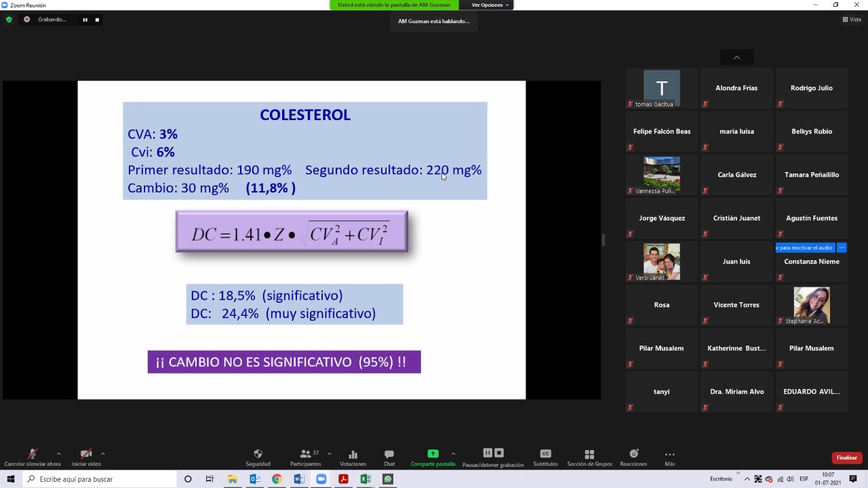The image size is (868, 488).
Task: Open notification center in system tray
Action: [853, 479]
